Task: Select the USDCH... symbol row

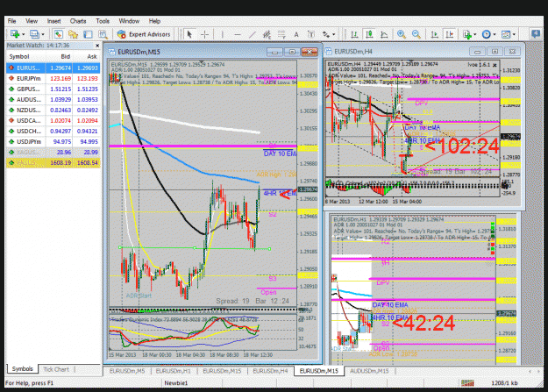Action: coord(53,132)
